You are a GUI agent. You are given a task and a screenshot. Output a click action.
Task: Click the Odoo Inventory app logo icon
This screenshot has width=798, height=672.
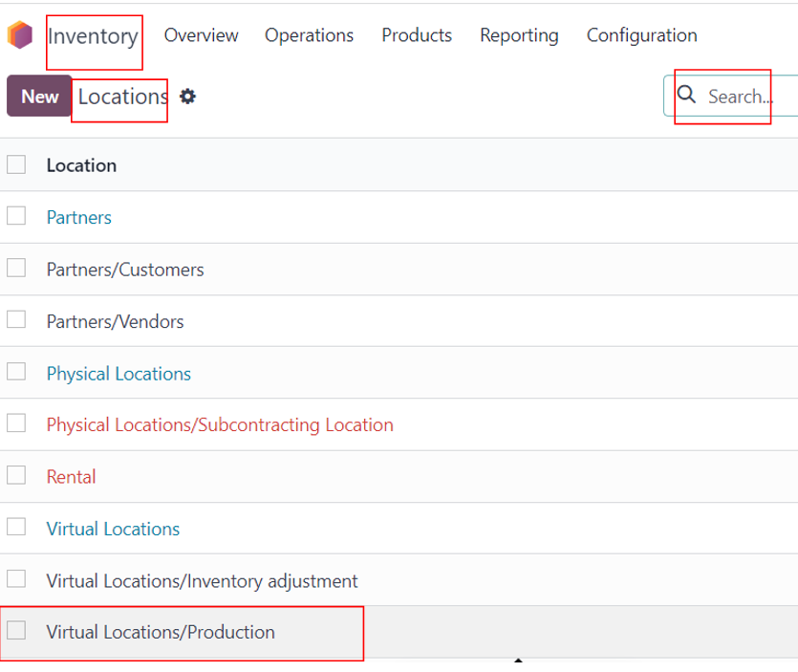click(20, 34)
